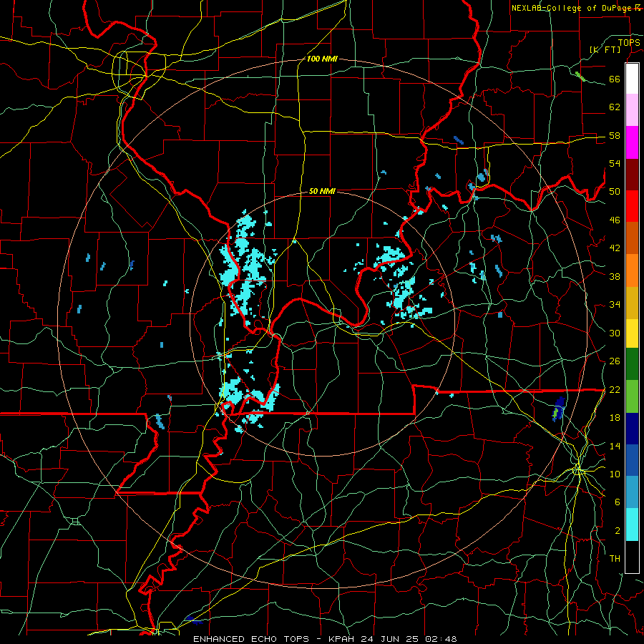Click the legend value 58
The image size is (644, 644).
[615, 135]
